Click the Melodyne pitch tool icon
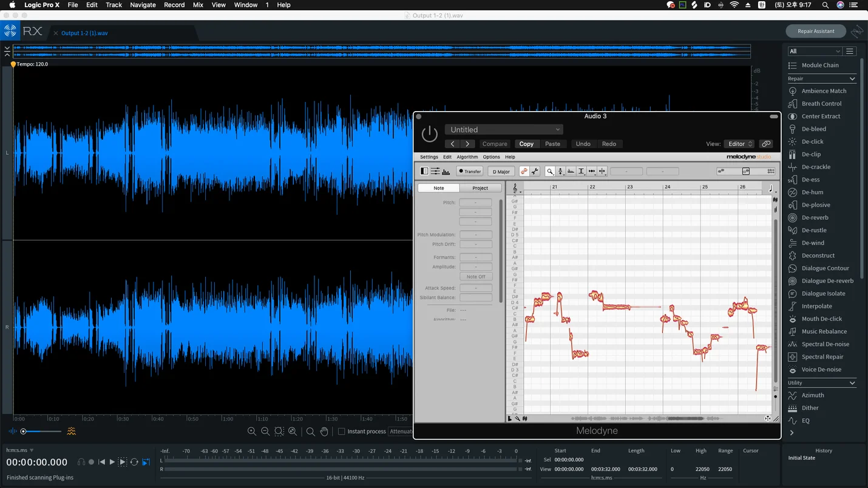Image resolution: width=868 pixels, height=488 pixels. (x=560, y=172)
